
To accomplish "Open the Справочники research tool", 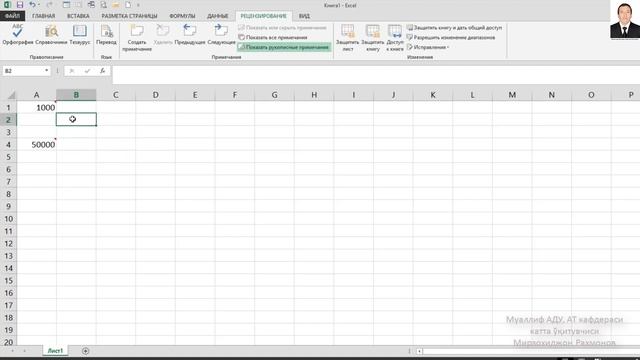I will [51, 34].
